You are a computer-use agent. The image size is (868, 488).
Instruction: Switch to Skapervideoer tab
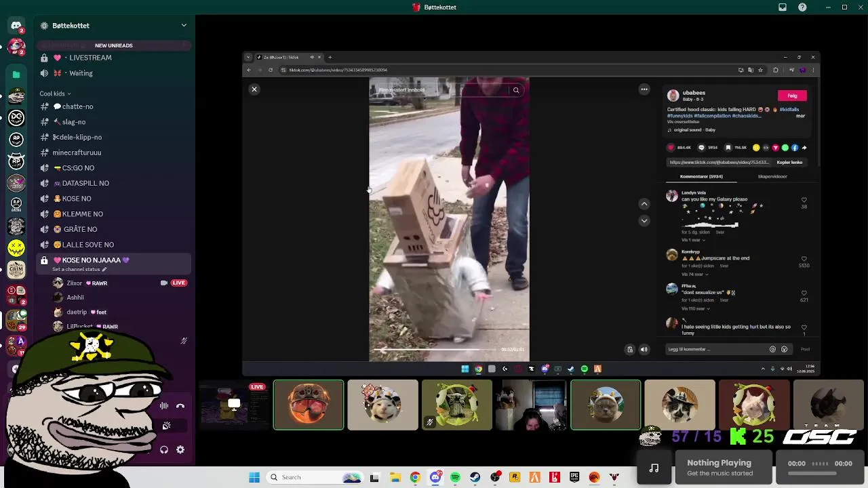[x=772, y=176]
